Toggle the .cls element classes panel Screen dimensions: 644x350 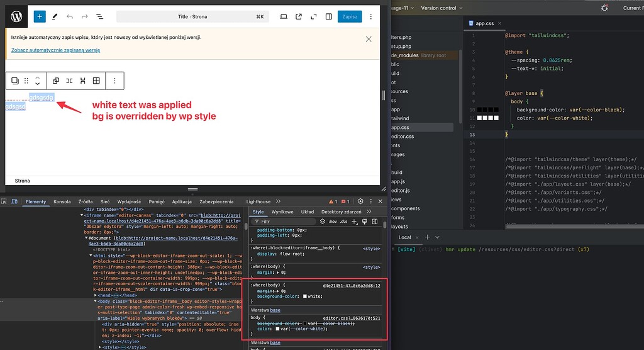[x=344, y=222]
